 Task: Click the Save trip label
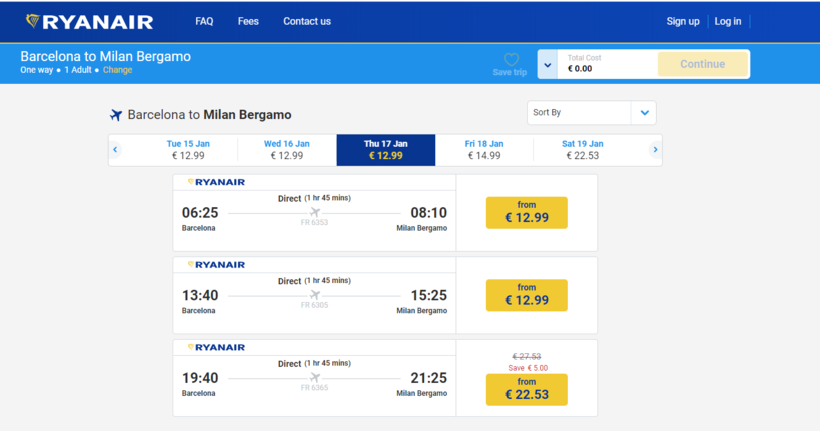[x=510, y=73]
